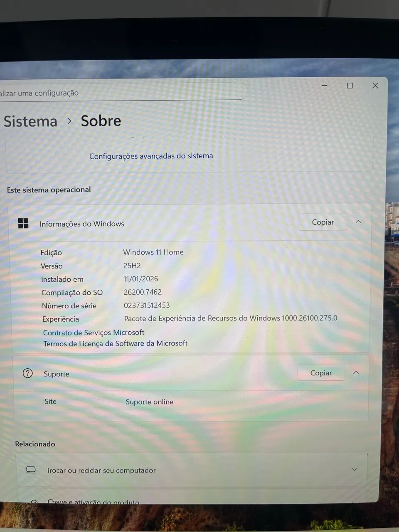Open Configurações avançadas do sistema link

(151, 156)
